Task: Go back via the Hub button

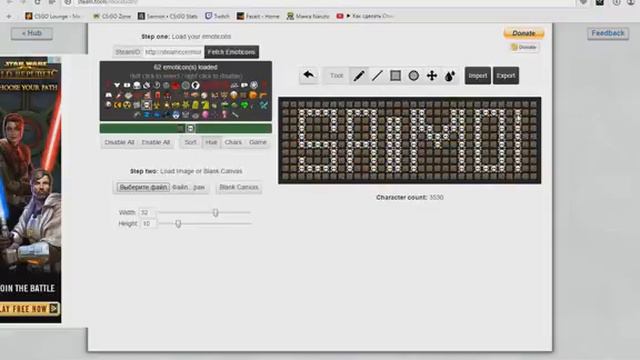Action: coord(32,33)
